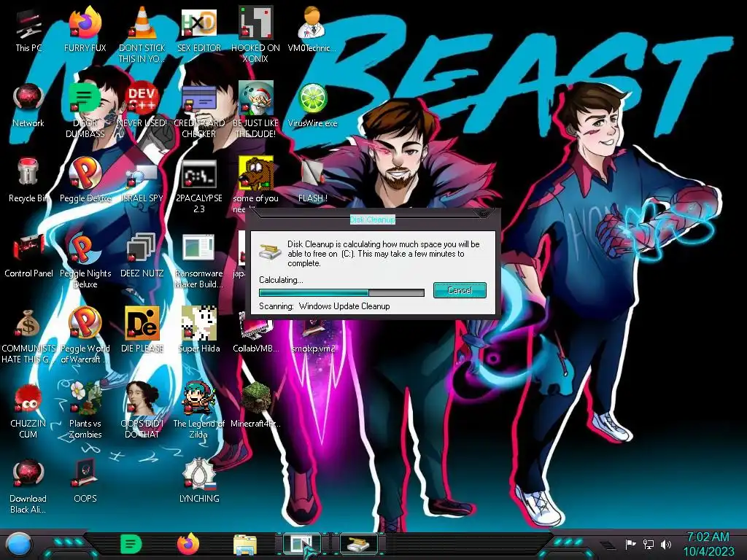The height and width of the screenshot is (560, 747).
Task: Open the Action Center flag tray icon
Action: point(630,544)
